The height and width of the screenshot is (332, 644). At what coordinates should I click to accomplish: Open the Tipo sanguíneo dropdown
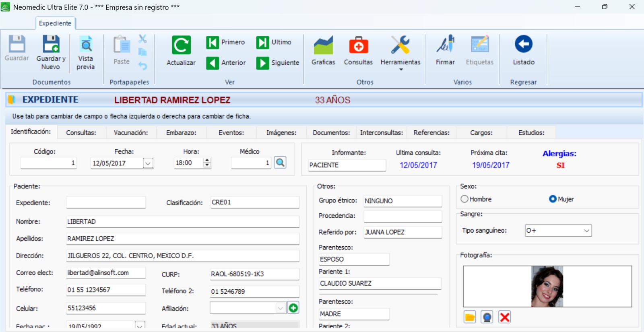586,231
